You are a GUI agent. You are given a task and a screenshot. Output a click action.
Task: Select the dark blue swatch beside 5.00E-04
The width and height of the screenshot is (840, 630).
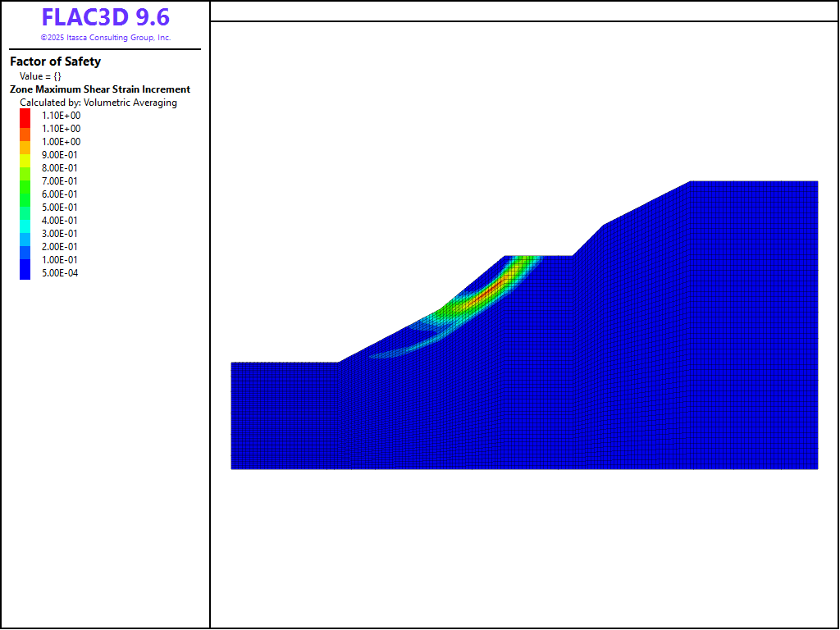click(25, 273)
